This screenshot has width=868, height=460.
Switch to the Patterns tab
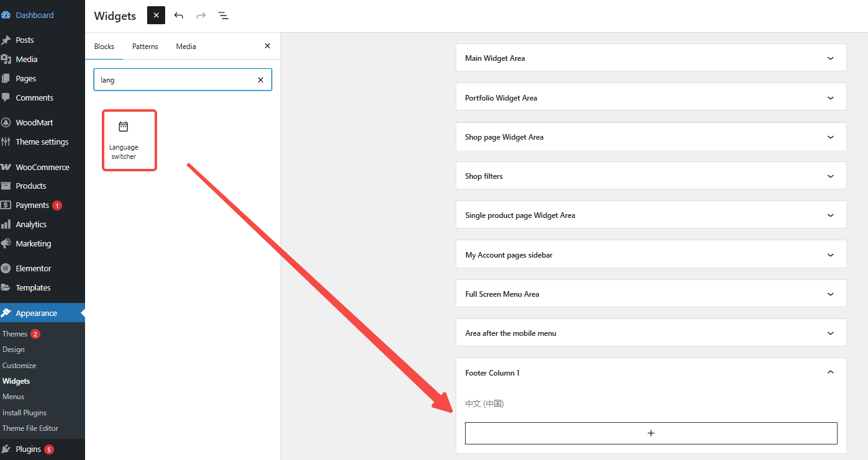pyautogui.click(x=145, y=47)
